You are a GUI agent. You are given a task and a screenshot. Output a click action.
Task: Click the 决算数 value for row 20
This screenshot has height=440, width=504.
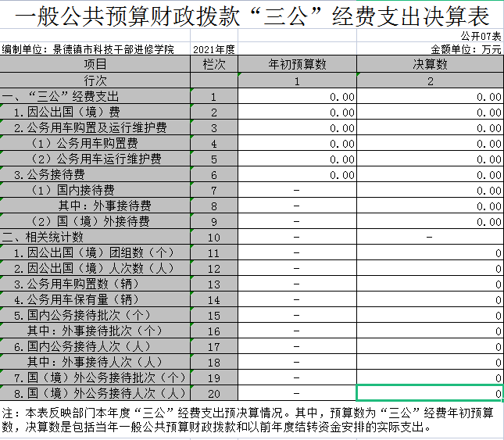point(430,393)
